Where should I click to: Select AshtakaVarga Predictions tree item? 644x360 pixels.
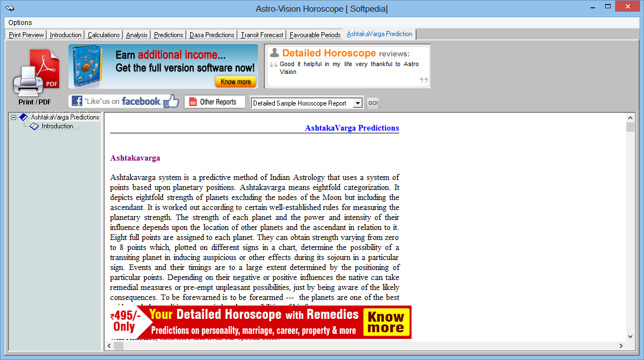coord(65,117)
